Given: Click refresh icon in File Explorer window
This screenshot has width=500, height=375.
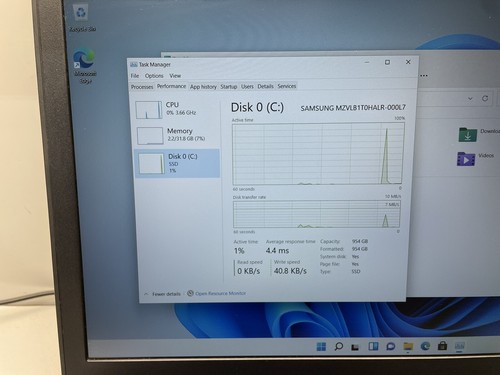Looking at the screenshot, I should click(x=485, y=98).
